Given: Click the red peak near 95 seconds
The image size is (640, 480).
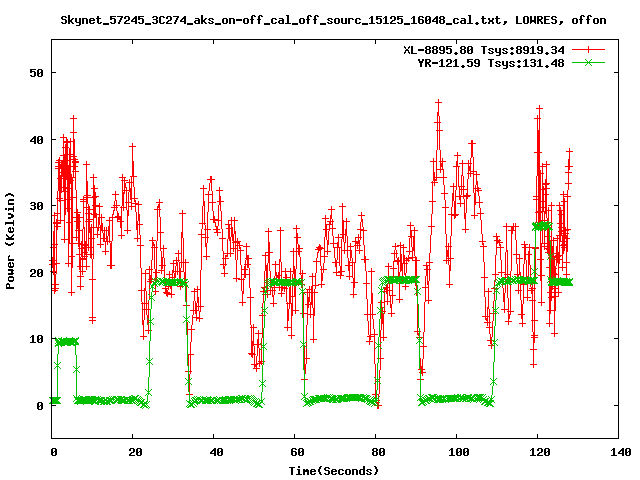Looking at the screenshot, I should 438,102.
